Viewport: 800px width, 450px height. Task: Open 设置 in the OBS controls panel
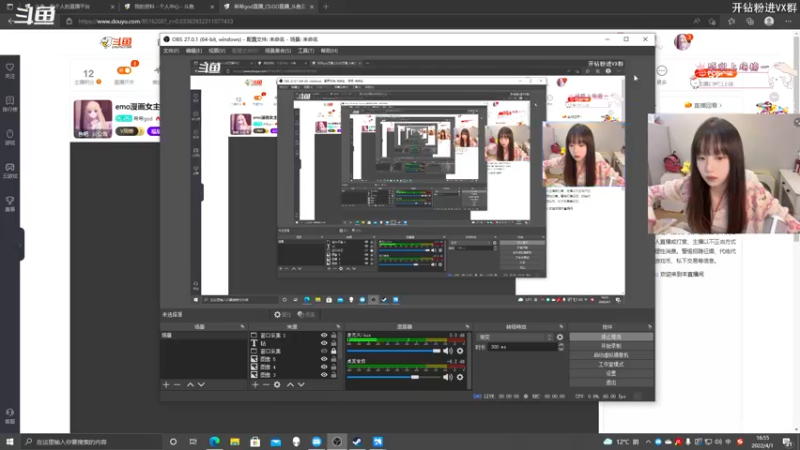[x=611, y=373]
